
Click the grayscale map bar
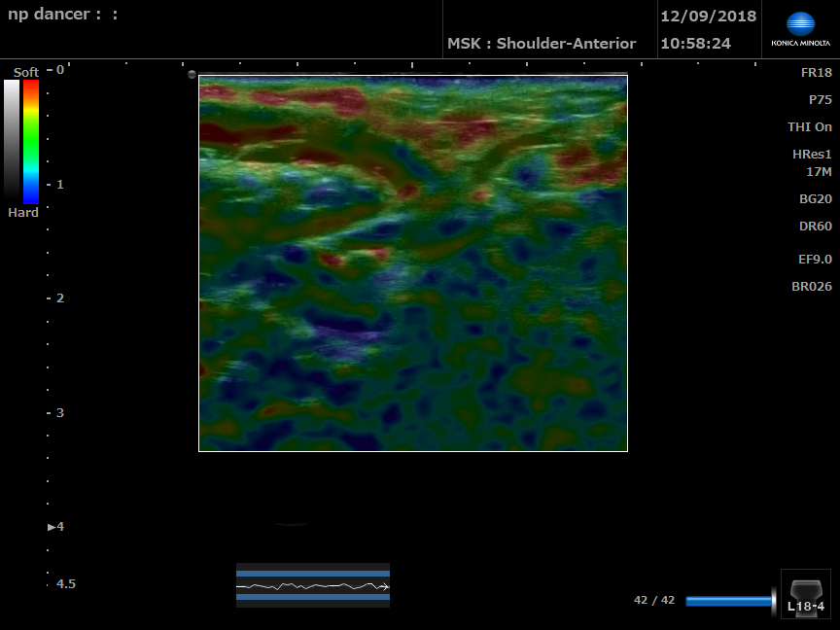(x=12, y=139)
